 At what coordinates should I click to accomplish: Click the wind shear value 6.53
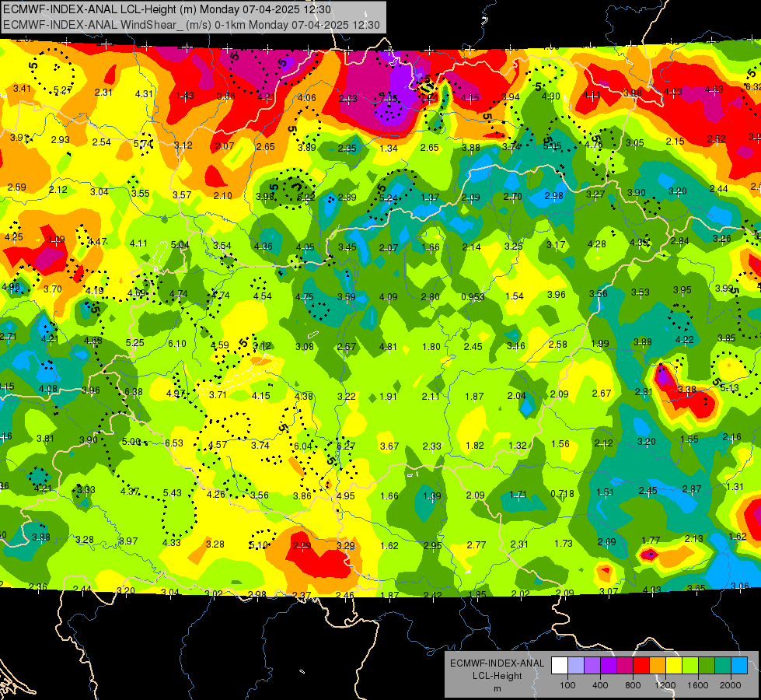[174, 443]
